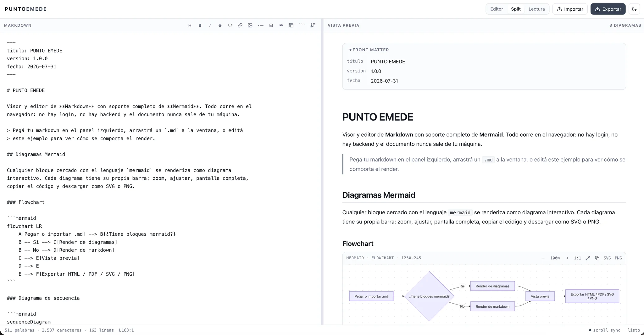Click the 'listo' status text

[x=634, y=330]
